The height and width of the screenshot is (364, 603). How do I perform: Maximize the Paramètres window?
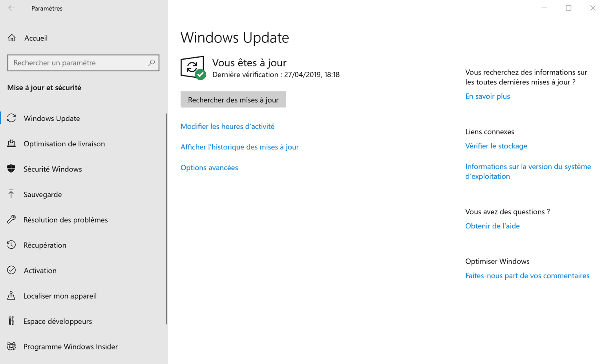click(x=568, y=8)
